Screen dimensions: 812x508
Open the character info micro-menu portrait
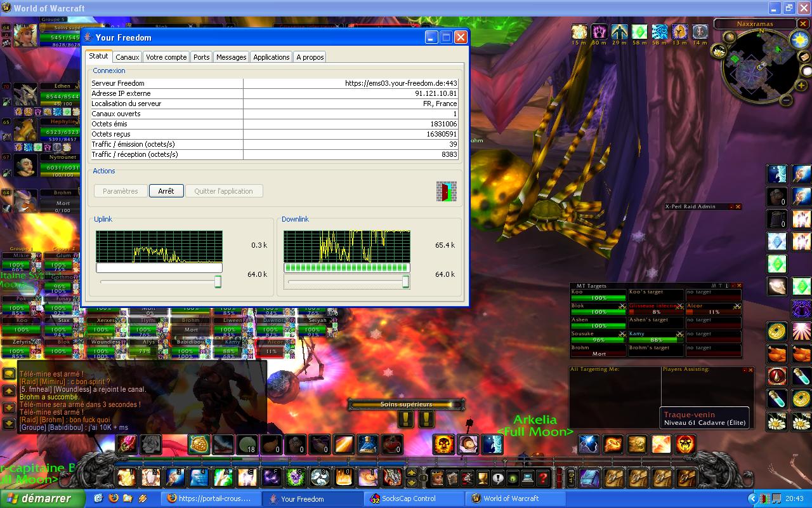pos(437,478)
